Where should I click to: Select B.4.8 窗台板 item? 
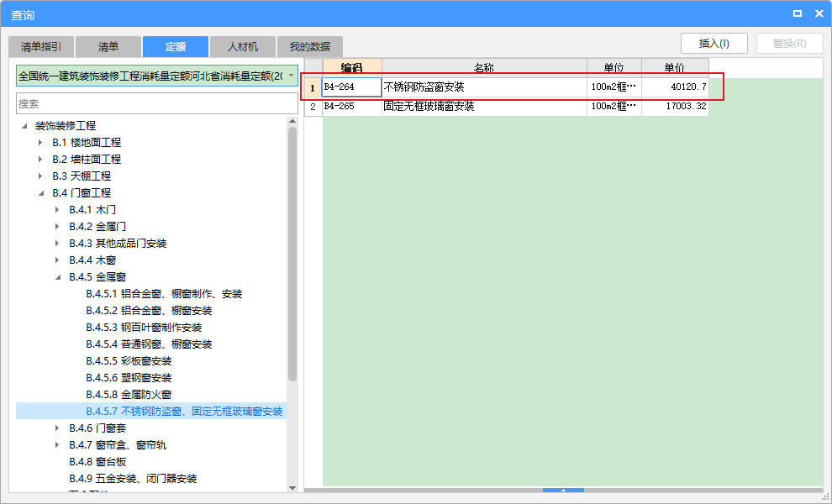pyautogui.click(x=97, y=462)
